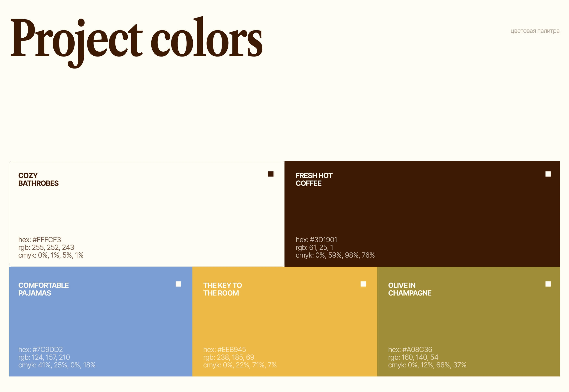Click the hex #3D1901 text
This screenshot has width=569, height=392.
pyautogui.click(x=316, y=239)
